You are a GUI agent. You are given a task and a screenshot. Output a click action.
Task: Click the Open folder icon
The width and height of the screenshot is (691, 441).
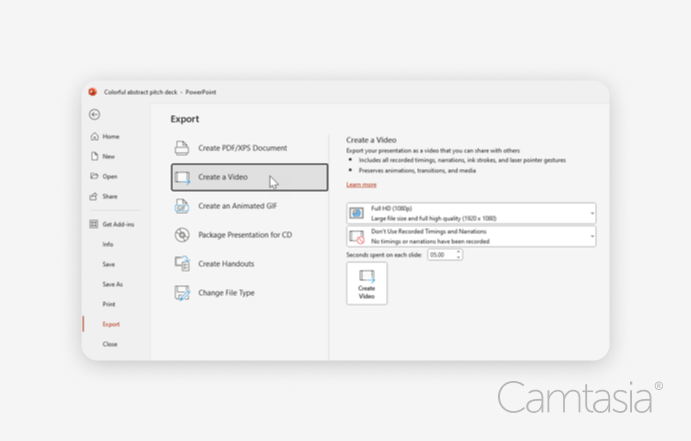(x=94, y=176)
